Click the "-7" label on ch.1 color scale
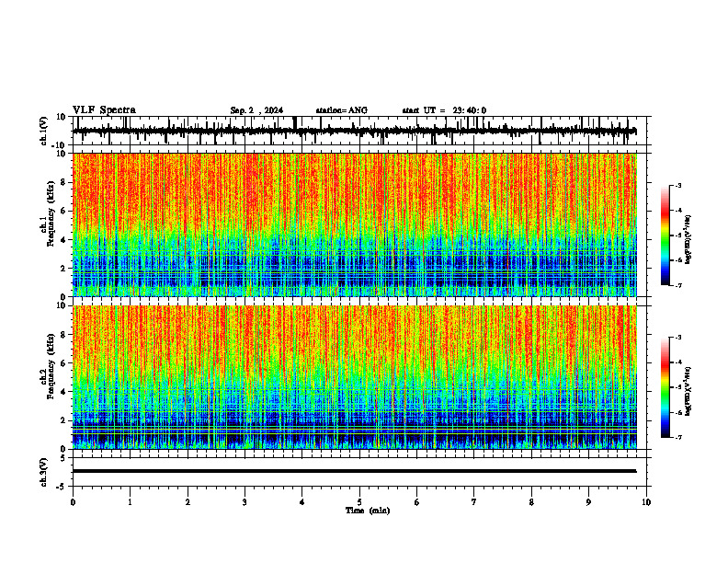This screenshot has height=563, width=728. tap(678, 285)
